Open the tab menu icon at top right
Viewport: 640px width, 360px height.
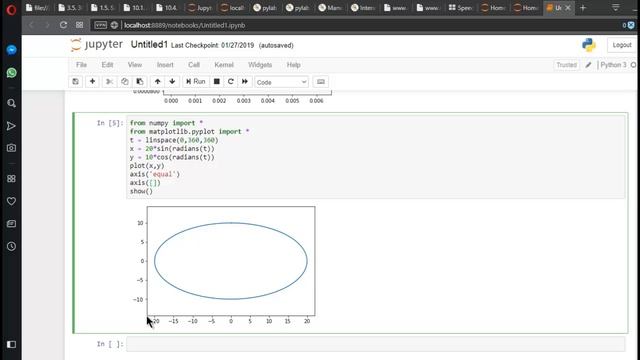[x=616, y=8]
